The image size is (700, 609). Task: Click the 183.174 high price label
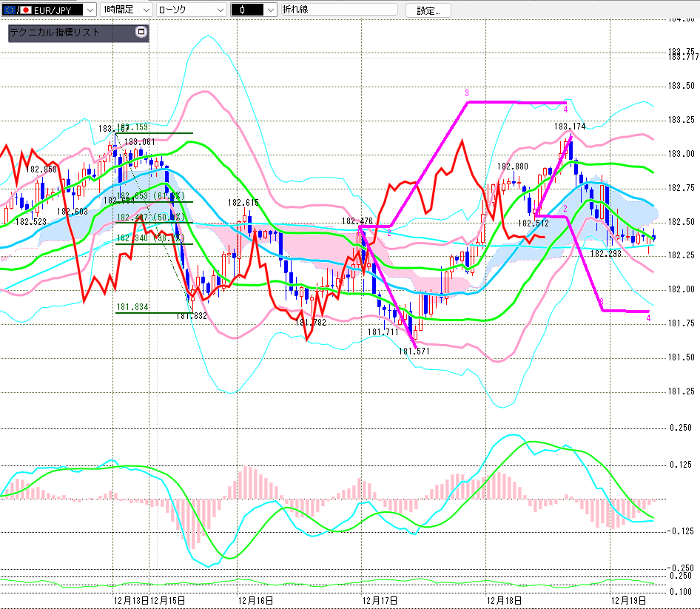[x=570, y=127]
